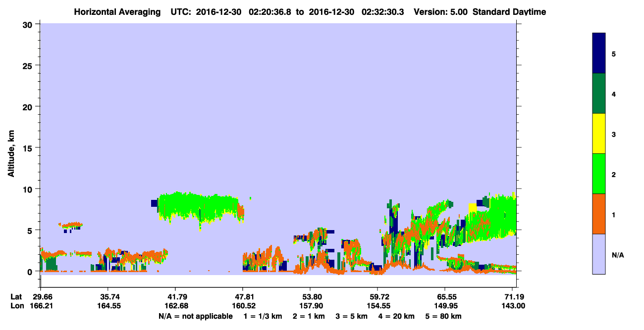Click the longitude value 143.00
Image resolution: width=644 pixels, height=330 pixels.
point(514,306)
